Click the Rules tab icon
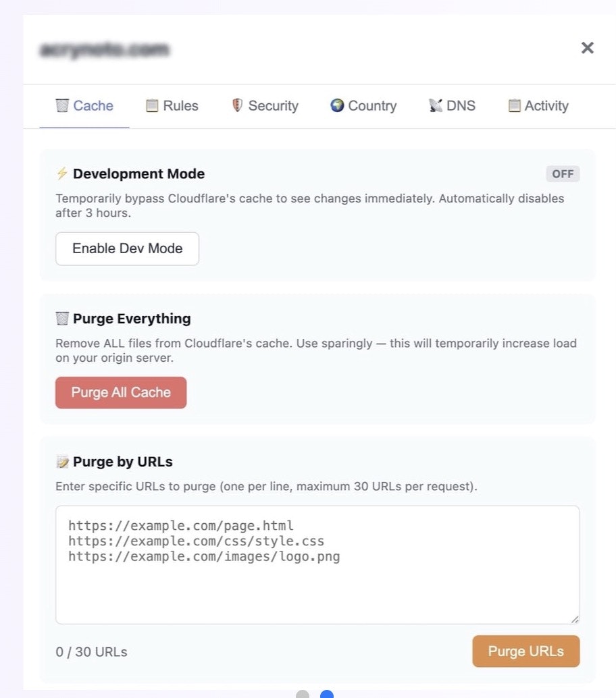The image size is (616, 698). pos(150,105)
